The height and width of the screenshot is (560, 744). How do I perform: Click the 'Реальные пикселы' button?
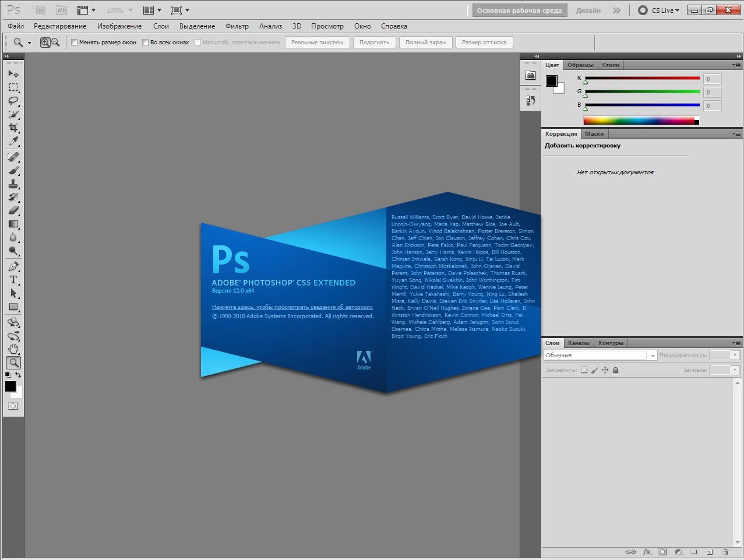317,43
